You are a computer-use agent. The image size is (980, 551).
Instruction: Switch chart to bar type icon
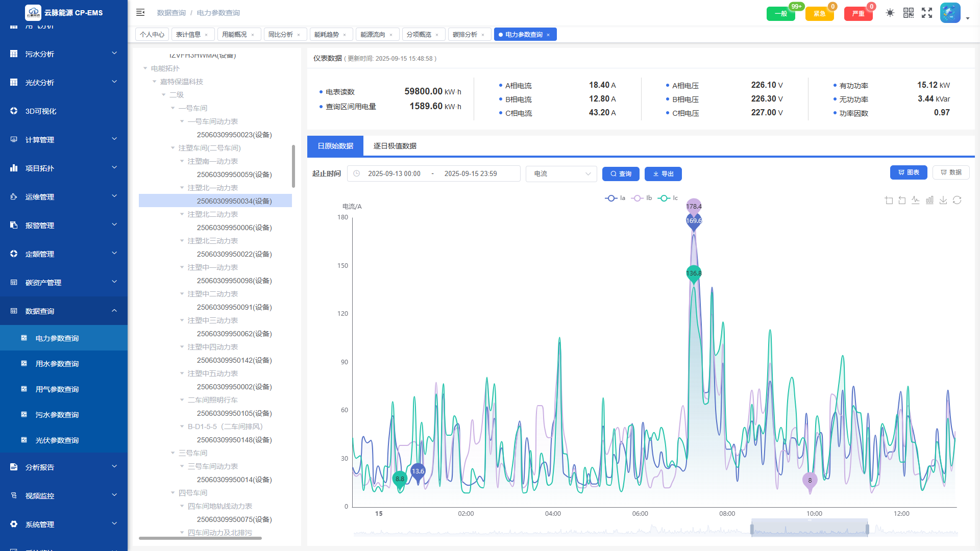(929, 201)
